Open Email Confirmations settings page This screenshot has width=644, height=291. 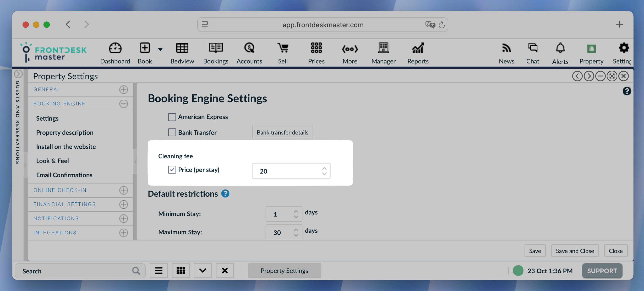pos(64,175)
